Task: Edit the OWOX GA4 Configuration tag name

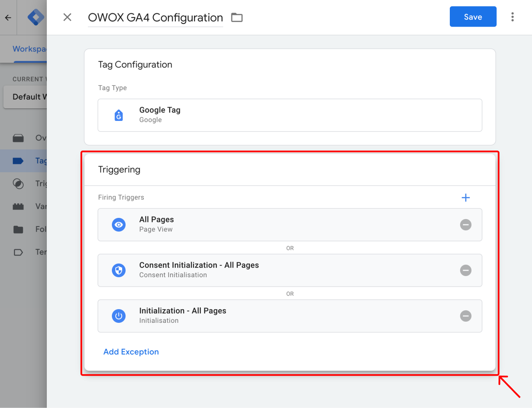Action: [155, 17]
